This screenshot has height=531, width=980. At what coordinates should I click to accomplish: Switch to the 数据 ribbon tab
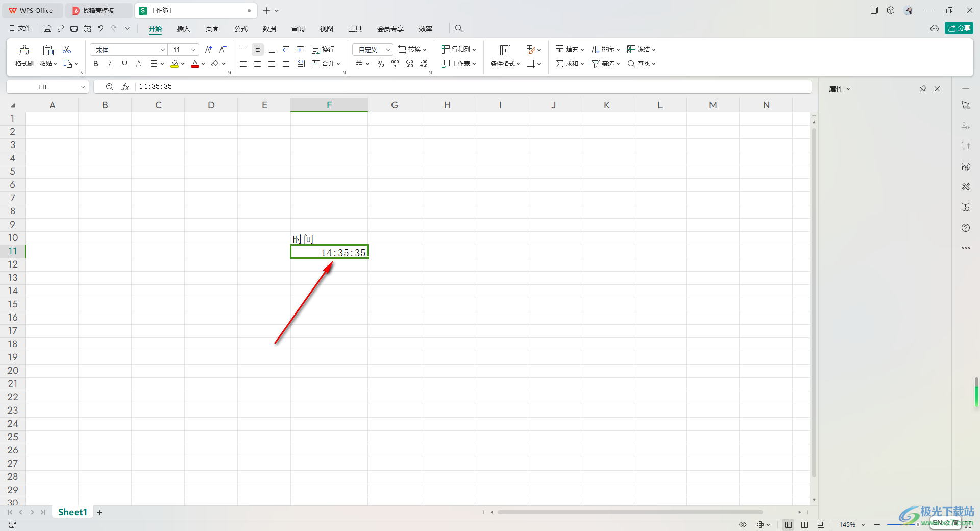coord(269,29)
